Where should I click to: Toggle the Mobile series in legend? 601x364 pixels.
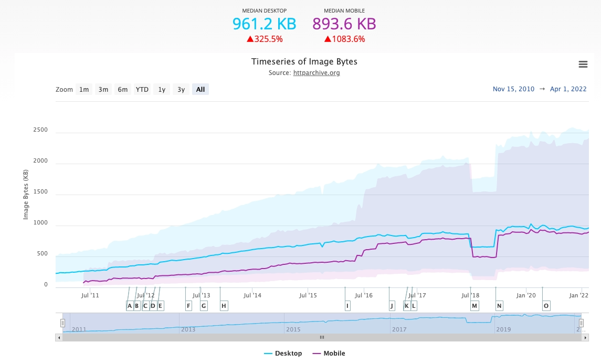pos(329,354)
